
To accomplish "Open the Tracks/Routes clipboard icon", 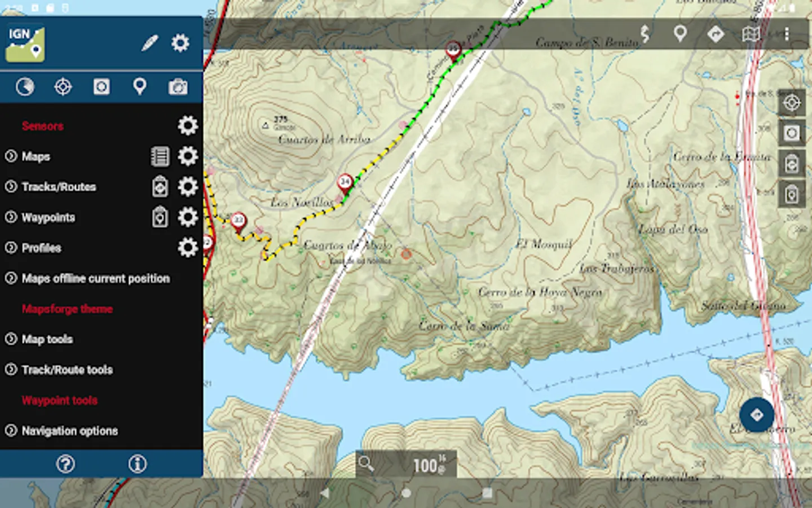I will pyautogui.click(x=160, y=187).
